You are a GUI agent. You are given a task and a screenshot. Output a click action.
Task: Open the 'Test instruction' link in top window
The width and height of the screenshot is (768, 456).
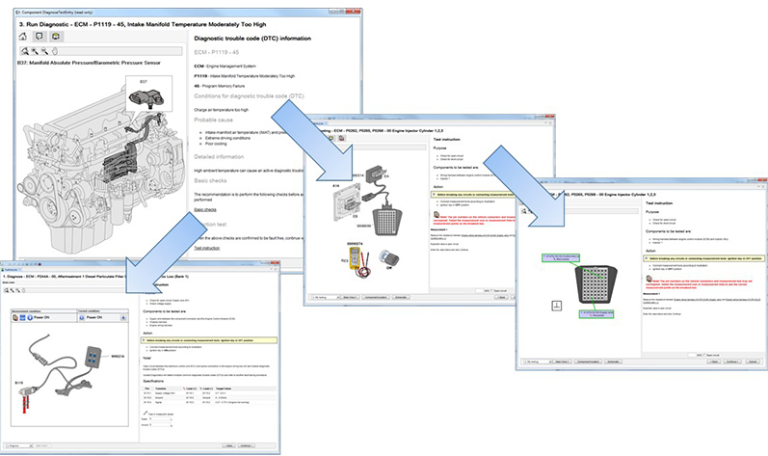point(207,248)
